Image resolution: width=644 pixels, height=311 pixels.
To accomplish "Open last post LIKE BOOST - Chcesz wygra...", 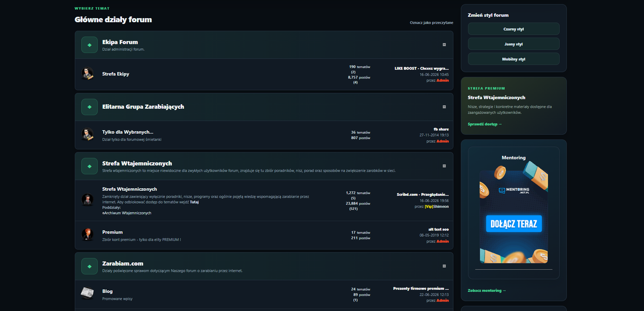I will pyautogui.click(x=422, y=68).
